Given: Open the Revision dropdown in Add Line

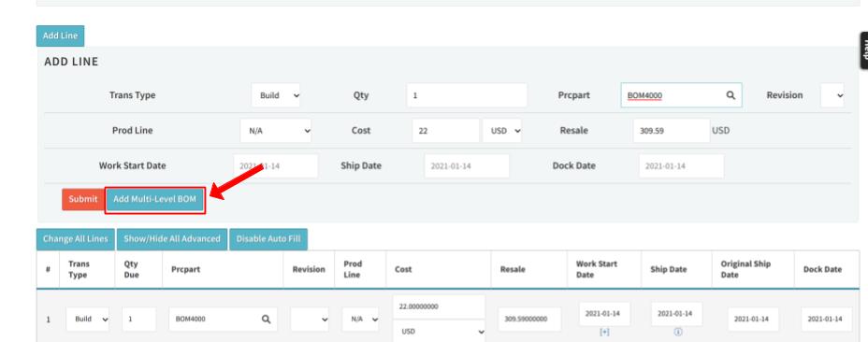Looking at the screenshot, I should click(x=832, y=95).
